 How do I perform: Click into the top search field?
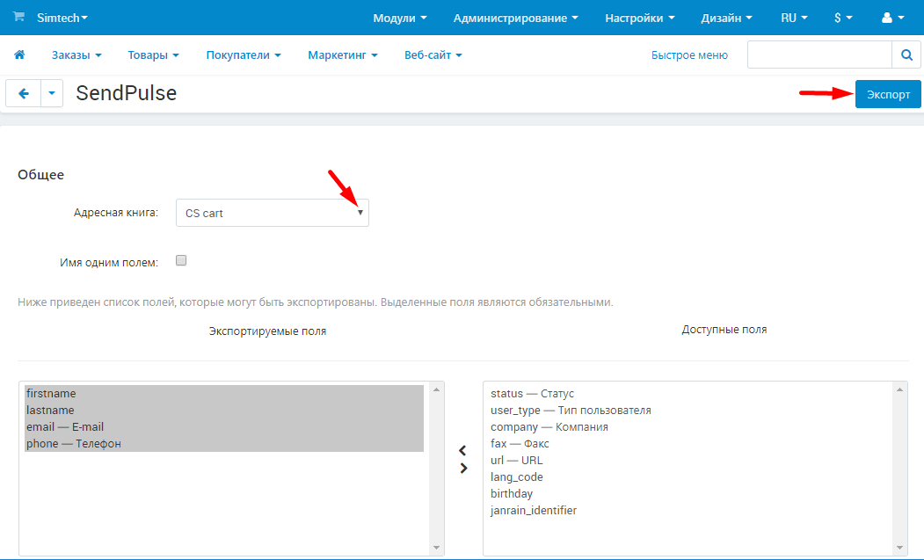(819, 55)
